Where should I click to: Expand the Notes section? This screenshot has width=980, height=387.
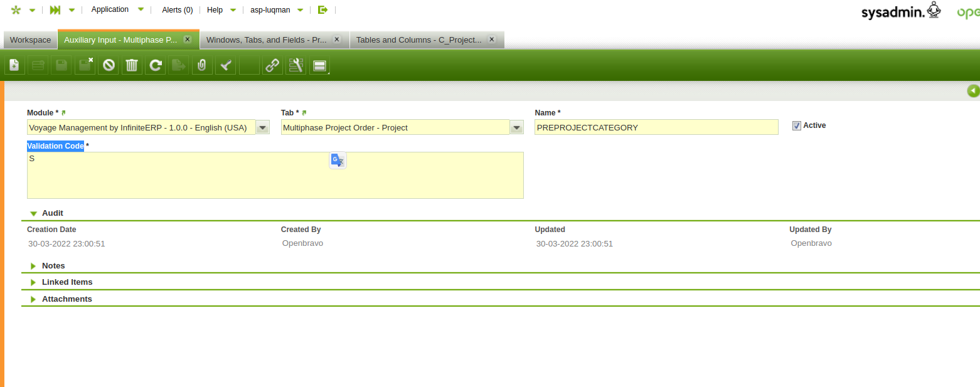coord(34,266)
